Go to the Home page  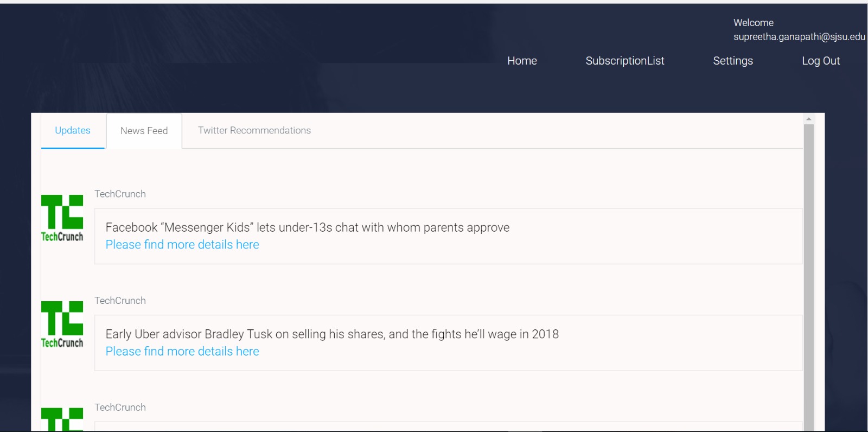coord(522,61)
